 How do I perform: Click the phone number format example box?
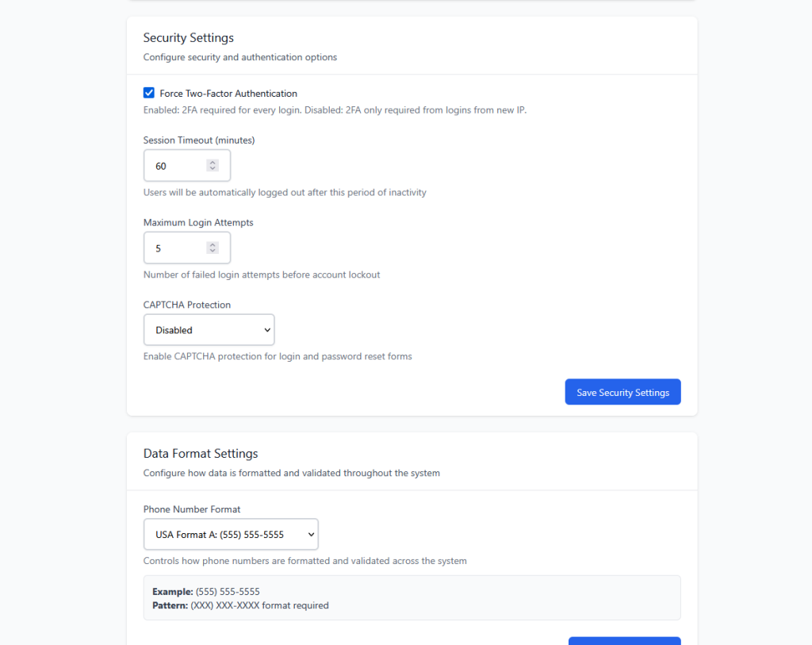click(412, 599)
